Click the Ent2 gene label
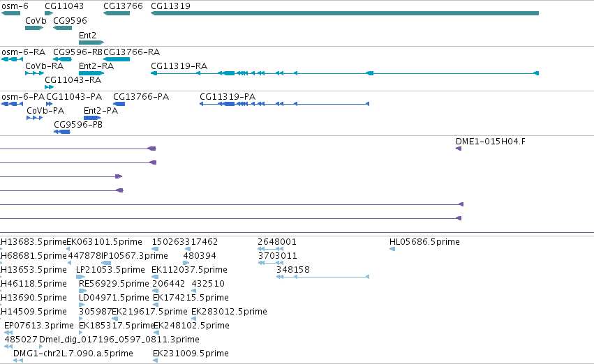The height and width of the screenshot is (364, 594). click(x=87, y=35)
